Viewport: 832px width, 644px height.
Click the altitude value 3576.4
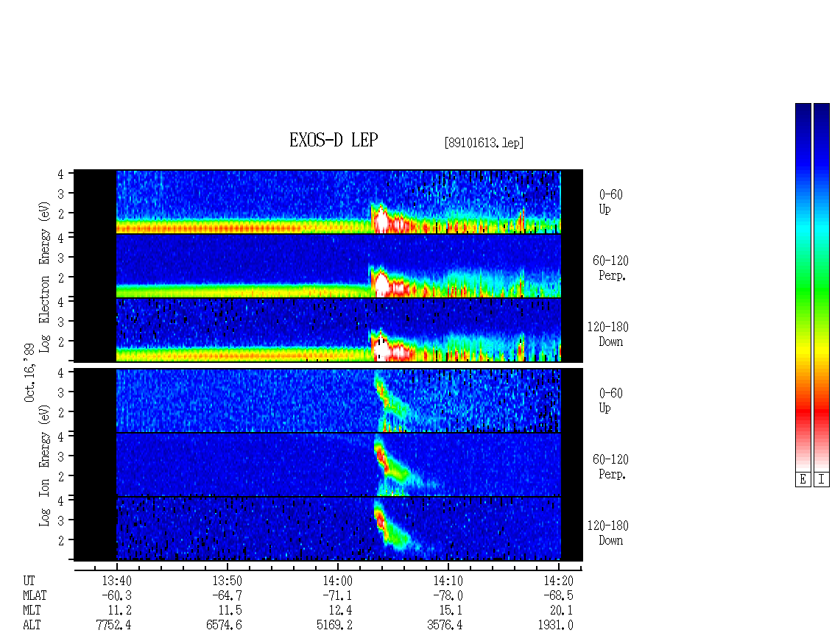pos(445,626)
